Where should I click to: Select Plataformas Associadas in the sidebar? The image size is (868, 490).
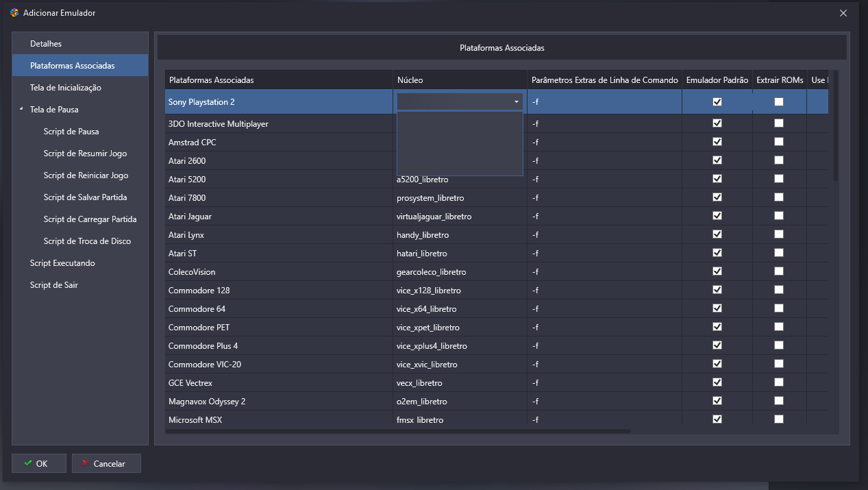80,66
